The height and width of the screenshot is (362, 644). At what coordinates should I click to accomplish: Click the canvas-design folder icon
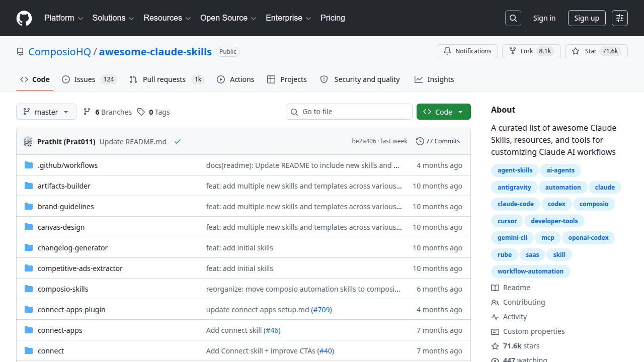point(29,227)
